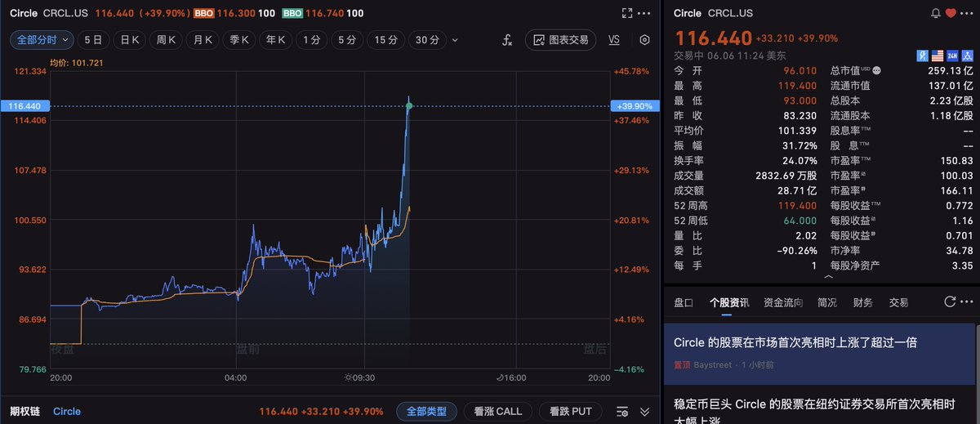This screenshot has width=980, height=424.
Task: Open the fx indicators tool
Action: [x=506, y=39]
